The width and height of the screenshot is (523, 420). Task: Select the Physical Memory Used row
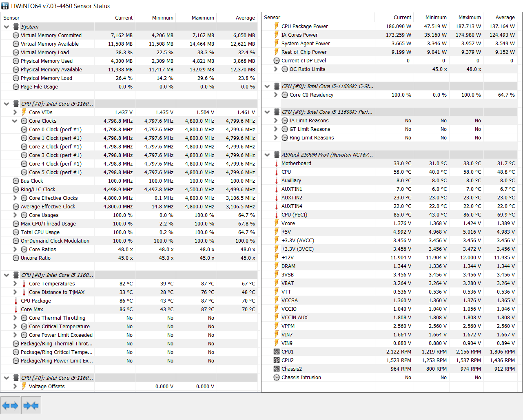coord(129,61)
